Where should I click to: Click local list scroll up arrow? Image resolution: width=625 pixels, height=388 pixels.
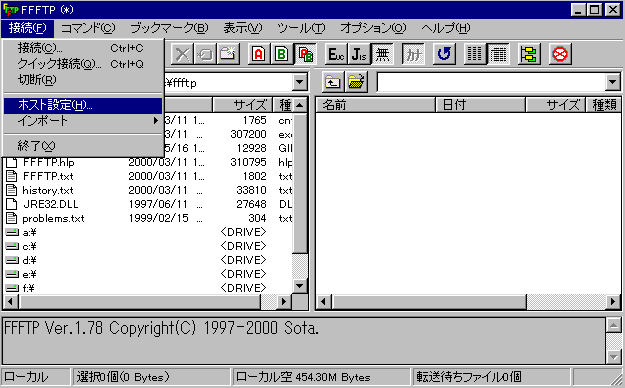[x=299, y=105]
